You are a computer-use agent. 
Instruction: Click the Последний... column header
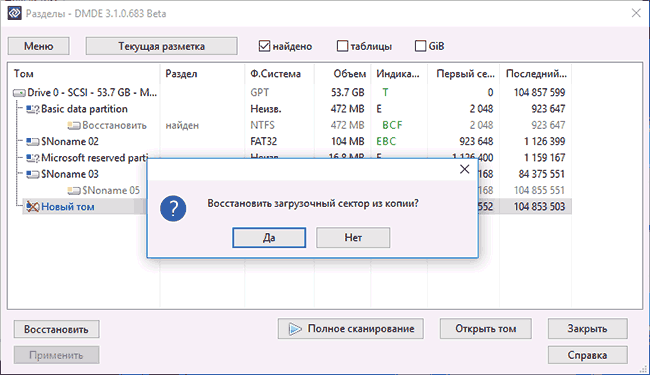(536, 74)
